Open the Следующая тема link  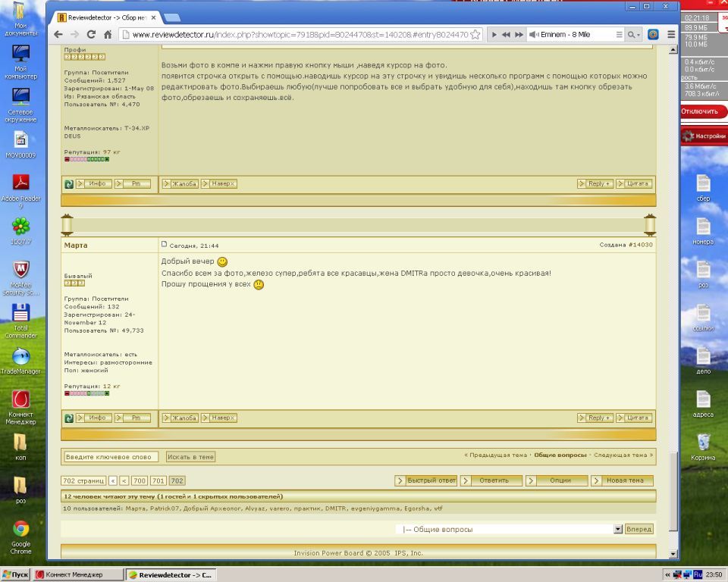[x=623, y=455]
